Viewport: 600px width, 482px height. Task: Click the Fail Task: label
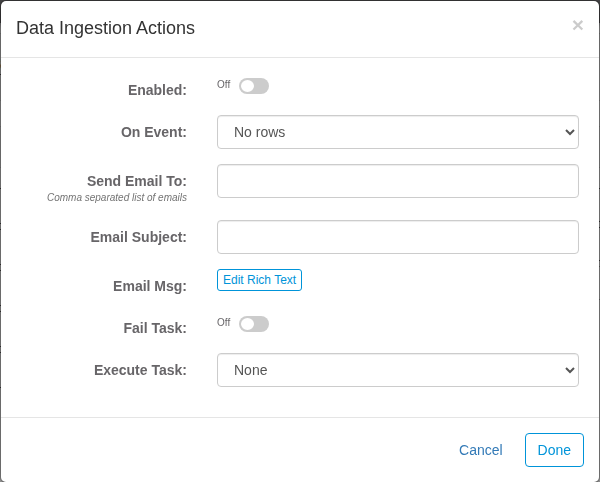click(155, 328)
